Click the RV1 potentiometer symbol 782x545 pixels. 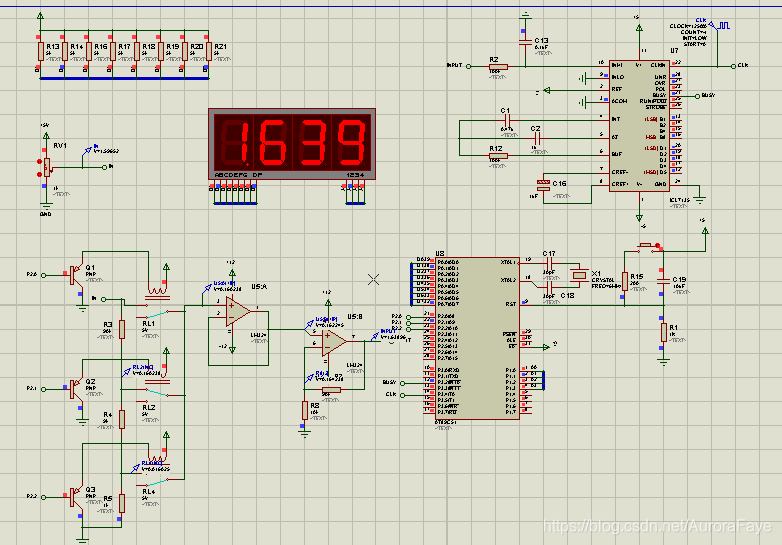(x=47, y=168)
